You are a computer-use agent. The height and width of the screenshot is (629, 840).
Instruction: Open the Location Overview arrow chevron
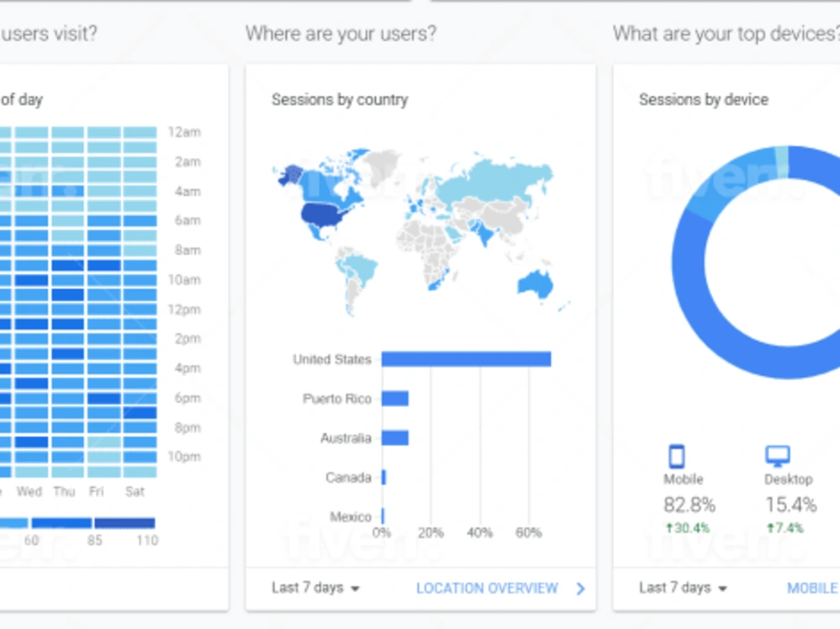[580, 589]
